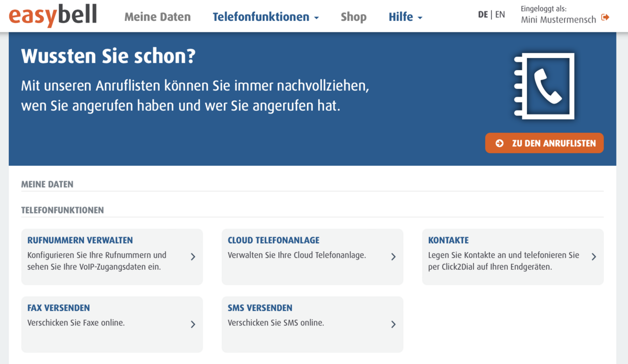Click the logout icon beside Mini Mustermensch

click(605, 18)
